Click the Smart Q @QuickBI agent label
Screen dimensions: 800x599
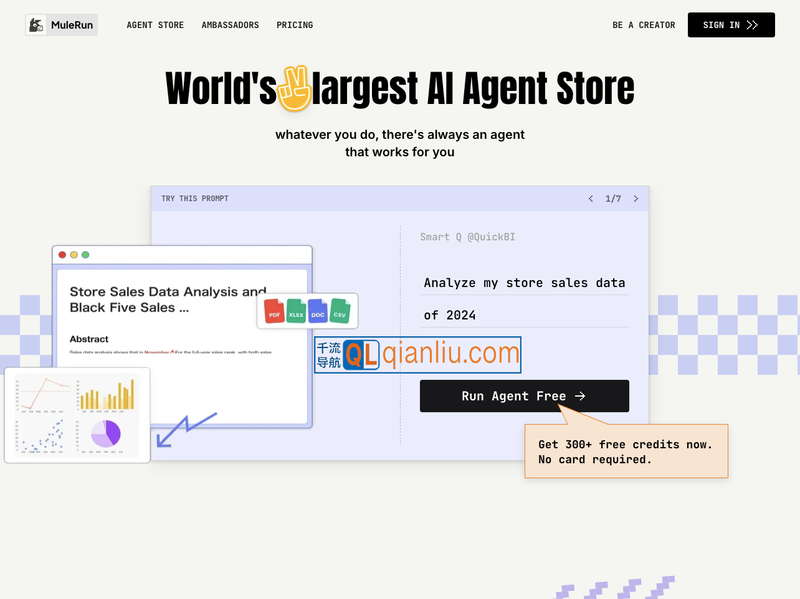[467, 237]
